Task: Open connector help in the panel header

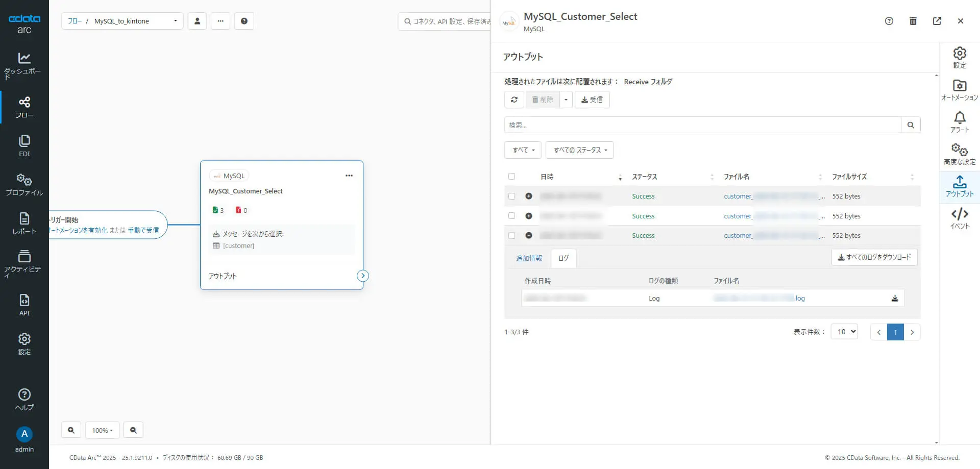Action: click(x=889, y=21)
